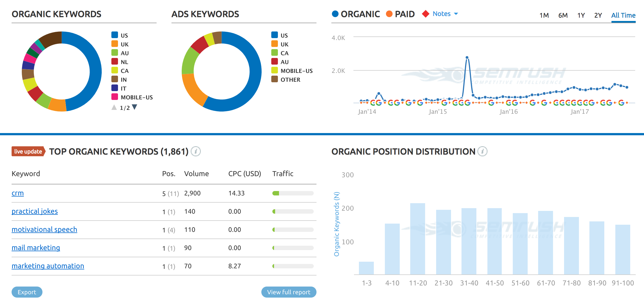The height and width of the screenshot is (302, 644).
Task: Select the 1M time range
Action: click(544, 15)
